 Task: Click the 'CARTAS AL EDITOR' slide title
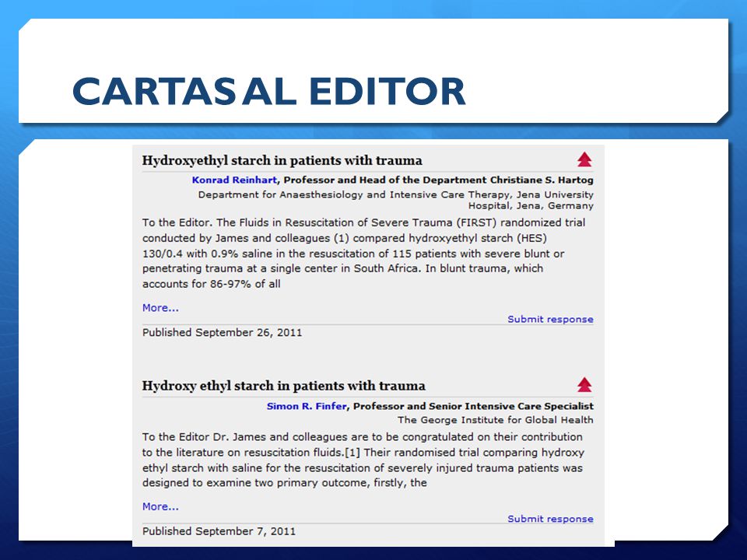(x=268, y=92)
